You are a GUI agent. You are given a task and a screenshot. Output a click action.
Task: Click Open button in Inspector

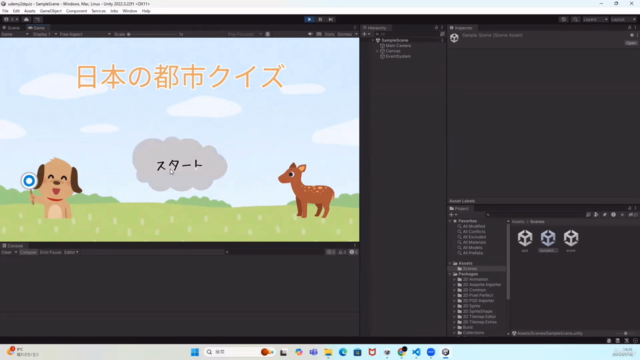click(x=631, y=43)
